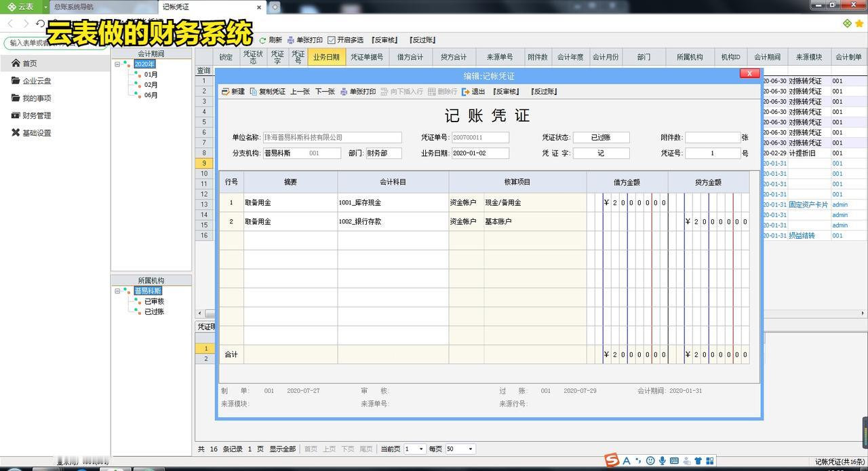
Task: Click the Sogou soft keyboard icon
Action: click(x=674, y=461)
